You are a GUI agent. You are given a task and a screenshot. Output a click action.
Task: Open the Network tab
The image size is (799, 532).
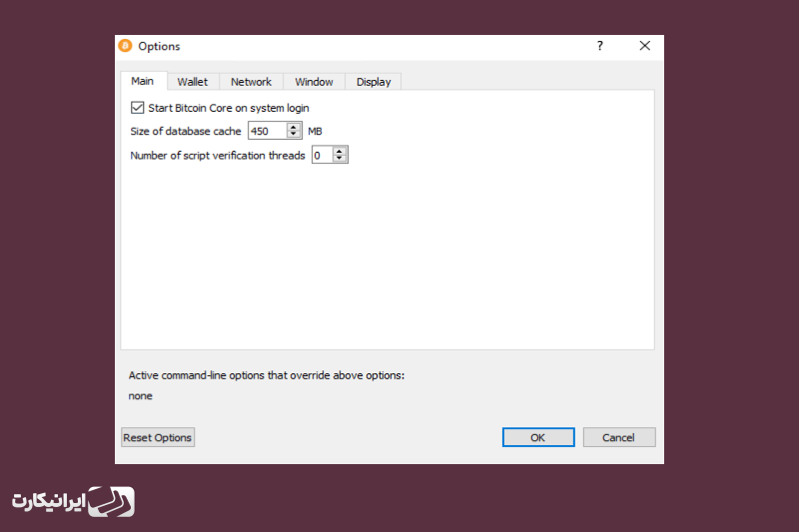(252, 82)
